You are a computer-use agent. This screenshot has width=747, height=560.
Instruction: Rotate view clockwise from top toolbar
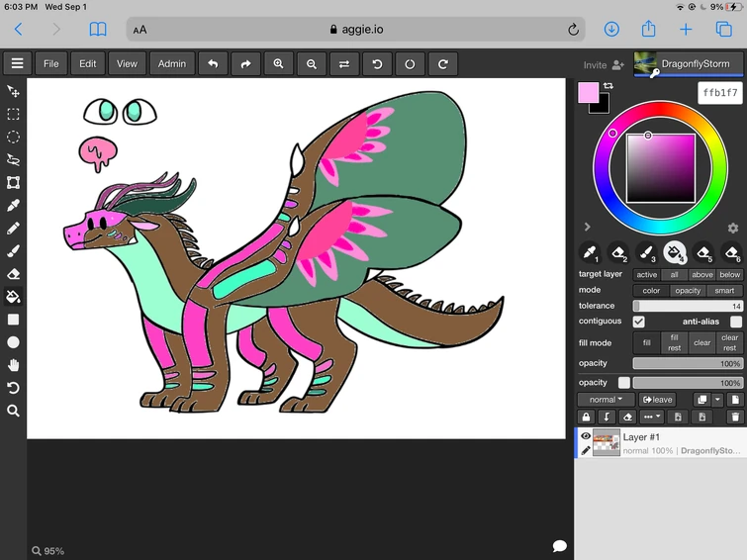click(x=443, y=64)
